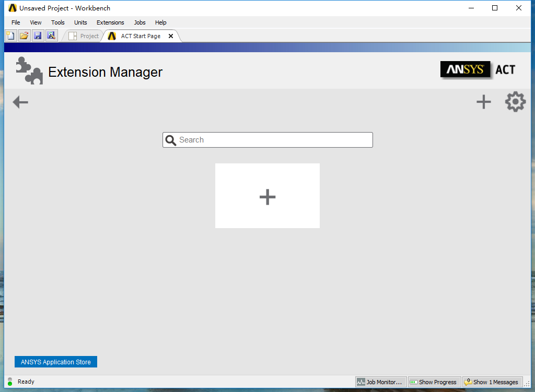Click the New project toolbar icon

[10, 36]
